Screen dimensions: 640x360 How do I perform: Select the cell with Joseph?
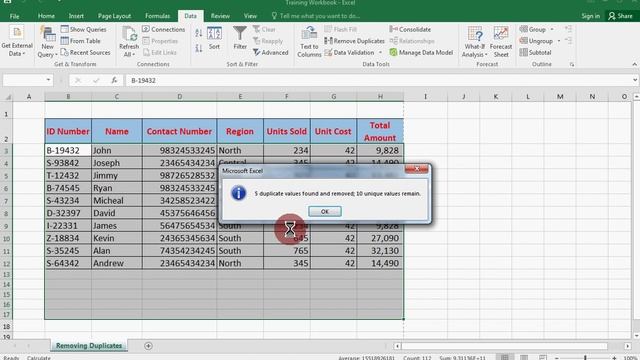point(117,163)
